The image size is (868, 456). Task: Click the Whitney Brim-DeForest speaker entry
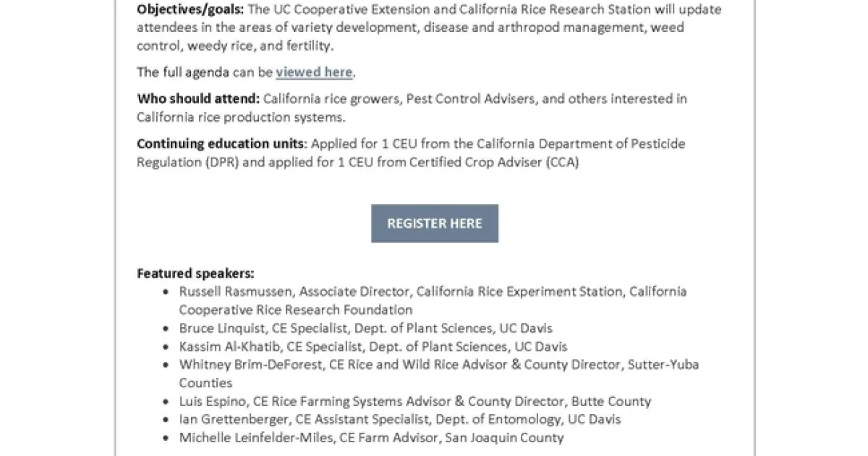point(438,373)
